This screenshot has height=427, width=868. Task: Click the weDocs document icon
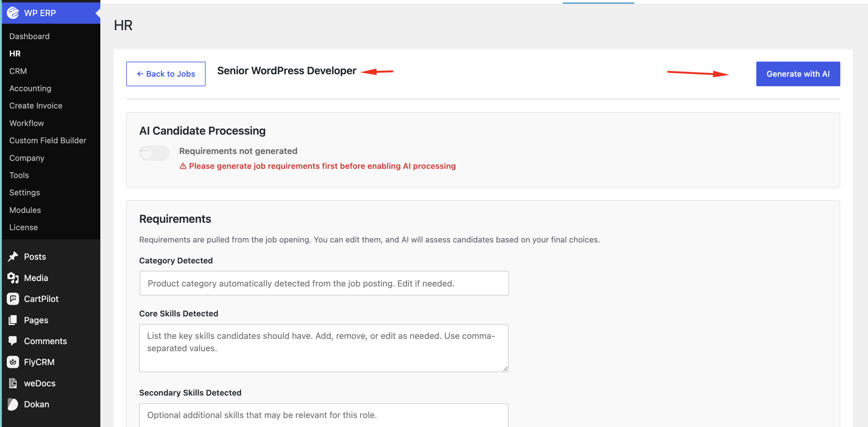(13, 383)
